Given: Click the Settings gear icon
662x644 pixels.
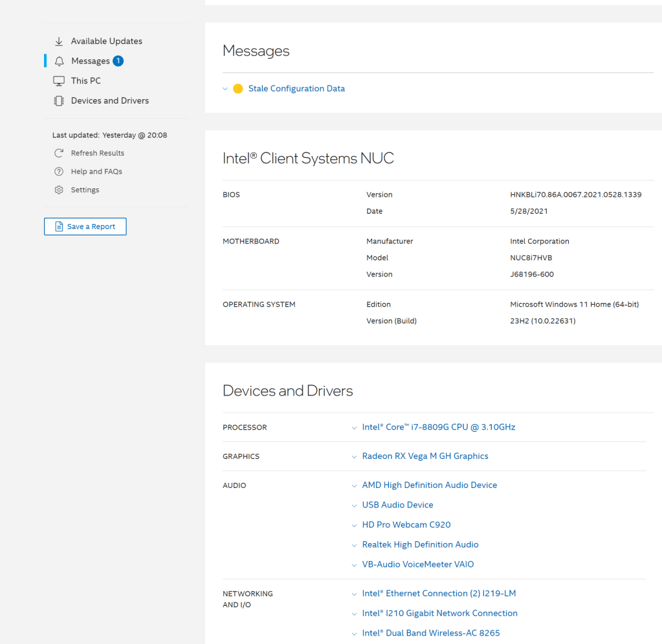Looking at the screenshot, I should (59, 190).
